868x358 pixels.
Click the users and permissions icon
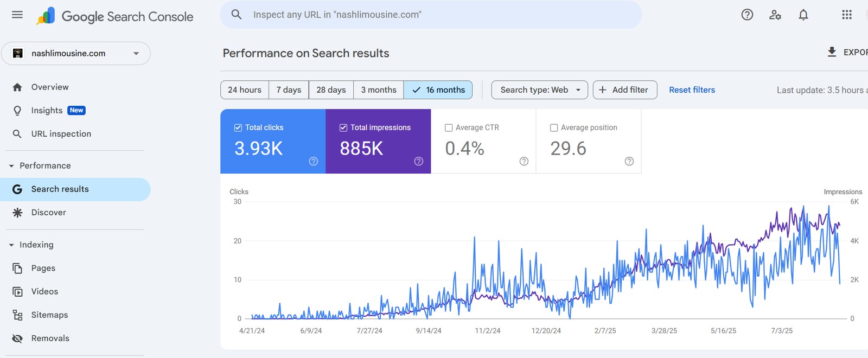775,15
